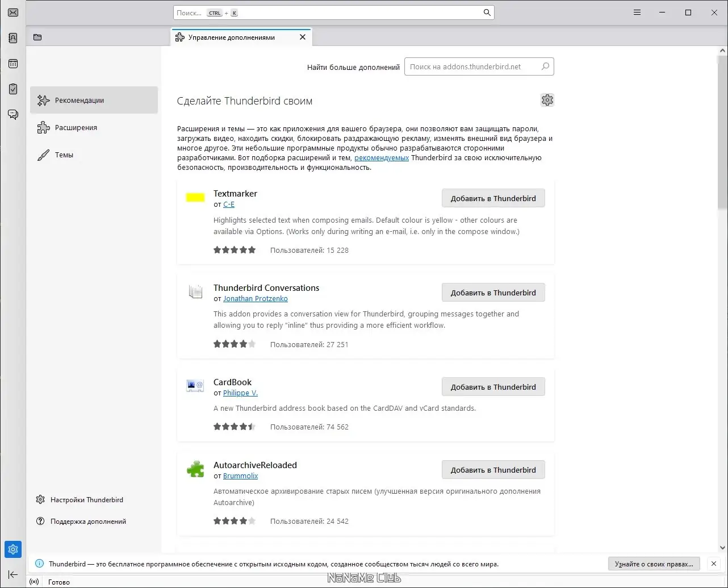Click the puzzle icon on the add-ons tab

pos(180,37)
